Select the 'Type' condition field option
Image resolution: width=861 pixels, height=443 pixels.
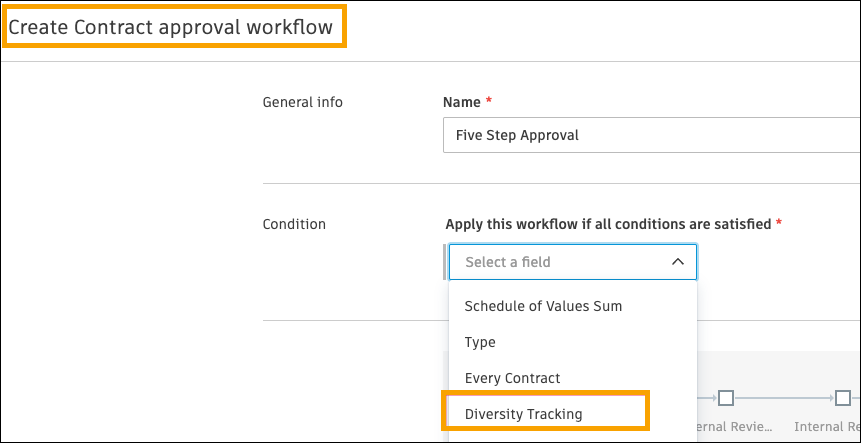[480, 342]
